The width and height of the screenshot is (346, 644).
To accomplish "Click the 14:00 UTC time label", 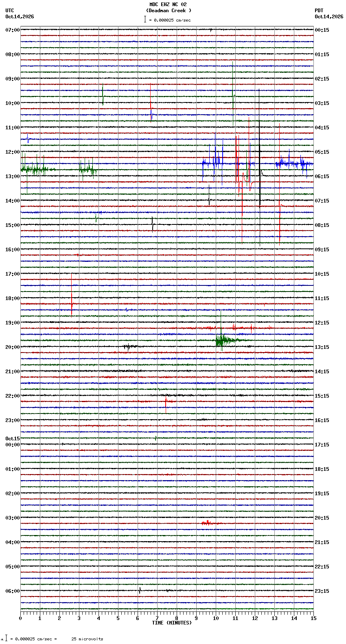I will click(13, 201).
